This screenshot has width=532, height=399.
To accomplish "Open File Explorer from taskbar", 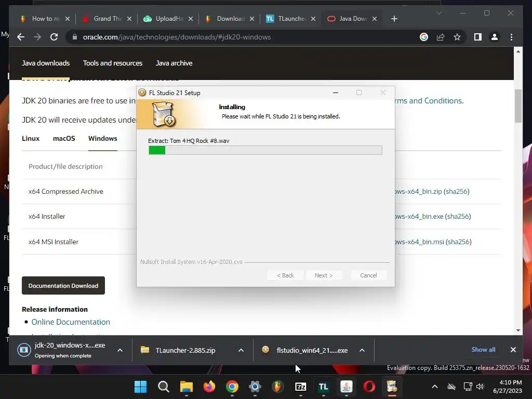I will click(187, 387).
